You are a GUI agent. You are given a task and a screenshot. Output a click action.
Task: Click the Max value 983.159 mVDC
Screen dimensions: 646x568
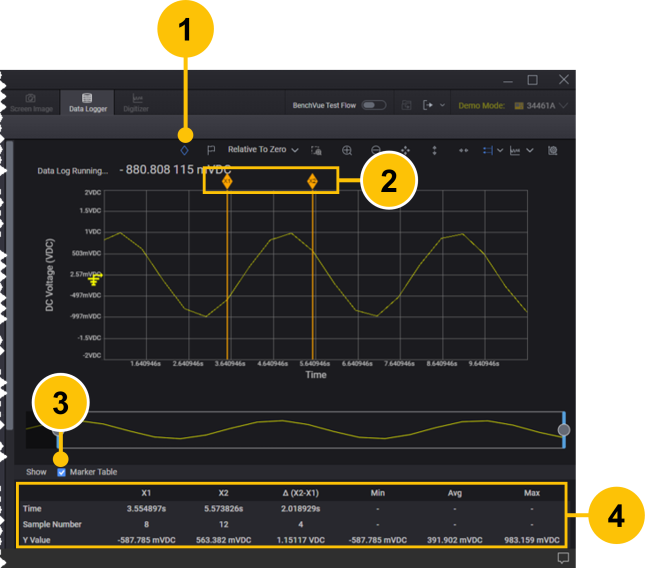(x=531, y=540)
